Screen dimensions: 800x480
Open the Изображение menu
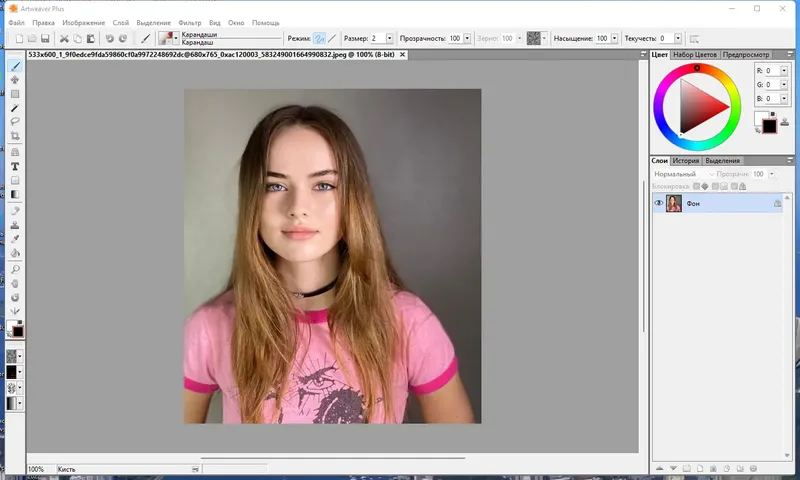click(x=84, y=23)
